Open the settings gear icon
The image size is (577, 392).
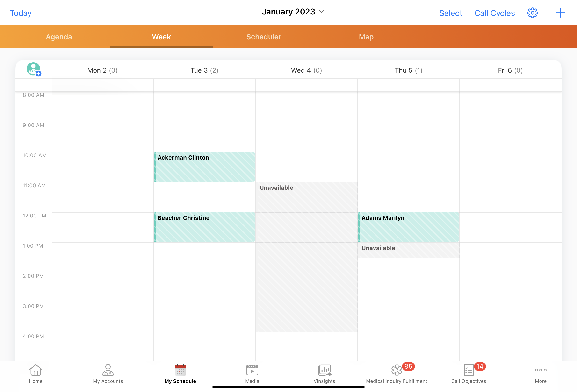(x=532, y=13)
